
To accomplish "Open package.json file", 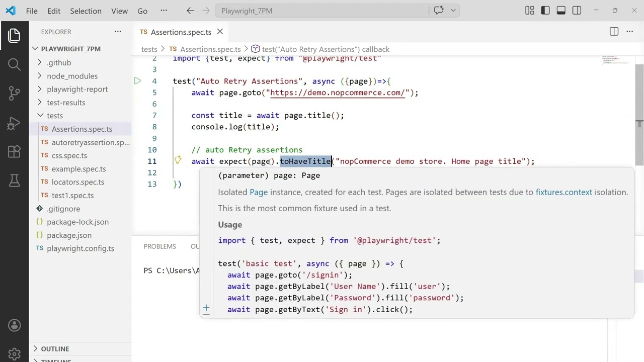I will pyautogui.click(x=69, y=235).
